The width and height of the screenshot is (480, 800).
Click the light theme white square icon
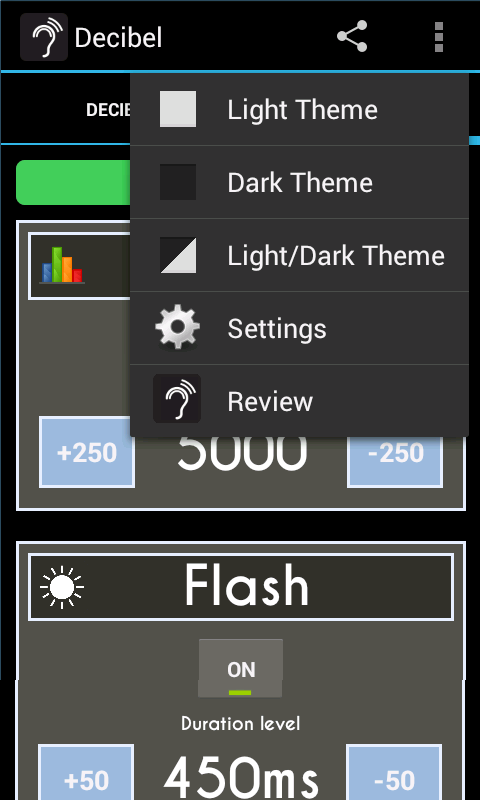(178, 109)
